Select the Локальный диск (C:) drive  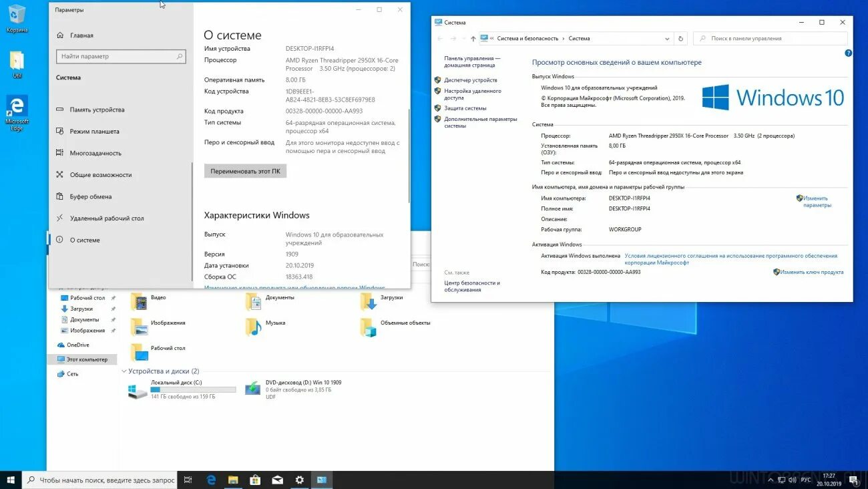coord(182,389)
